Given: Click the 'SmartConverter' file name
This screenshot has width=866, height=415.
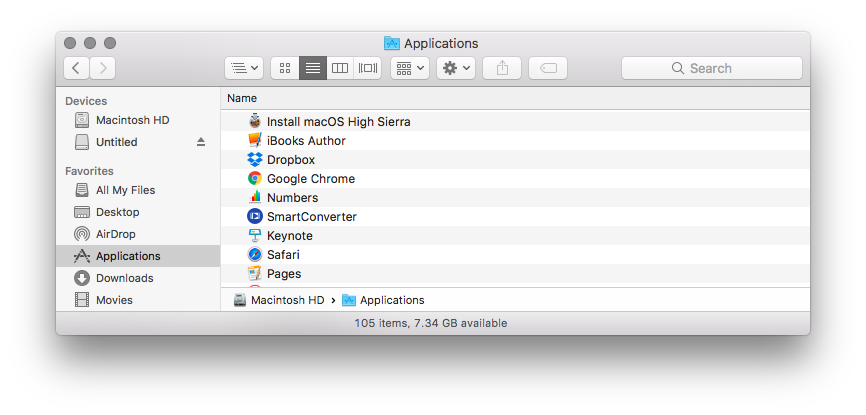Looking at the screenshot, I should (x=311, y=217).
